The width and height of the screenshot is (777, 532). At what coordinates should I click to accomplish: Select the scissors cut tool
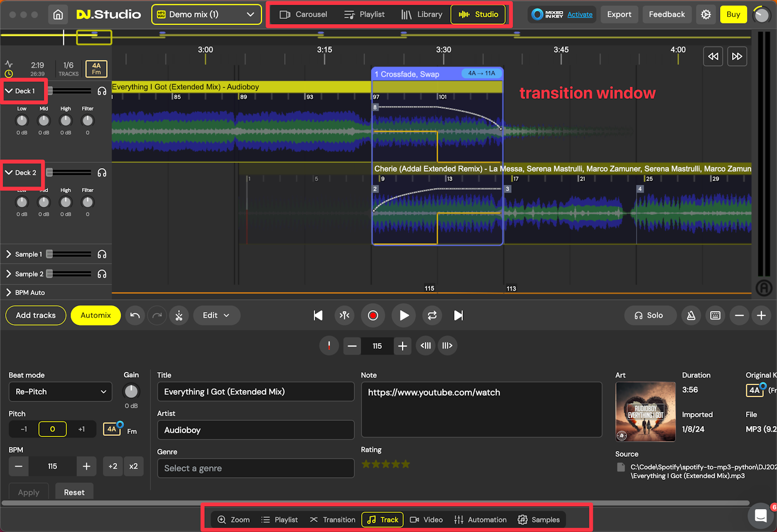pos(179,315)
